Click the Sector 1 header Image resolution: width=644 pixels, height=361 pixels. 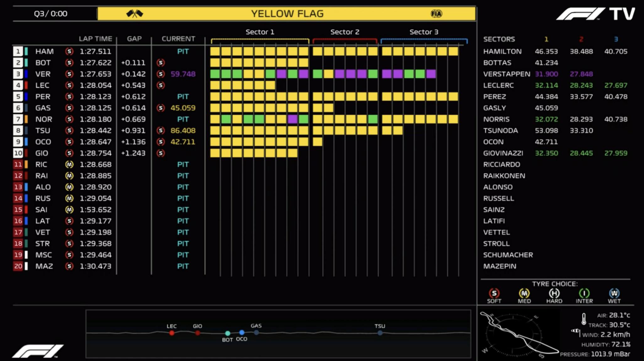click(x=260, y=32)
